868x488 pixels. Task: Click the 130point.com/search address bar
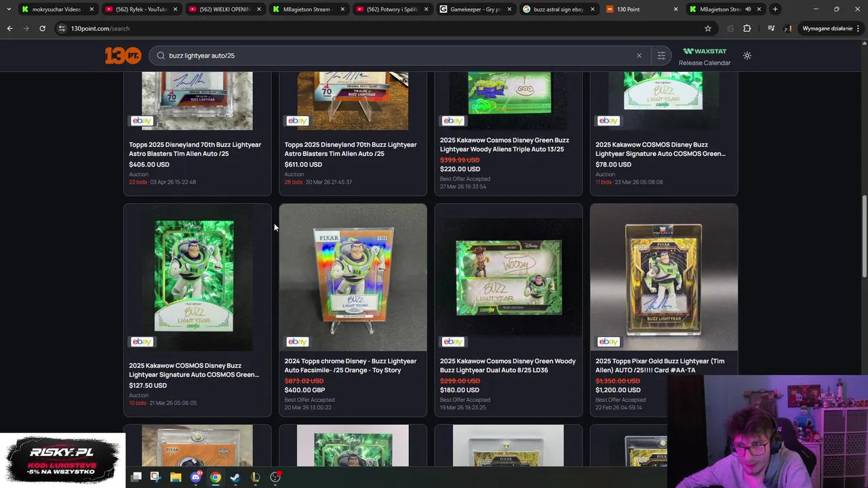(380, 28)
